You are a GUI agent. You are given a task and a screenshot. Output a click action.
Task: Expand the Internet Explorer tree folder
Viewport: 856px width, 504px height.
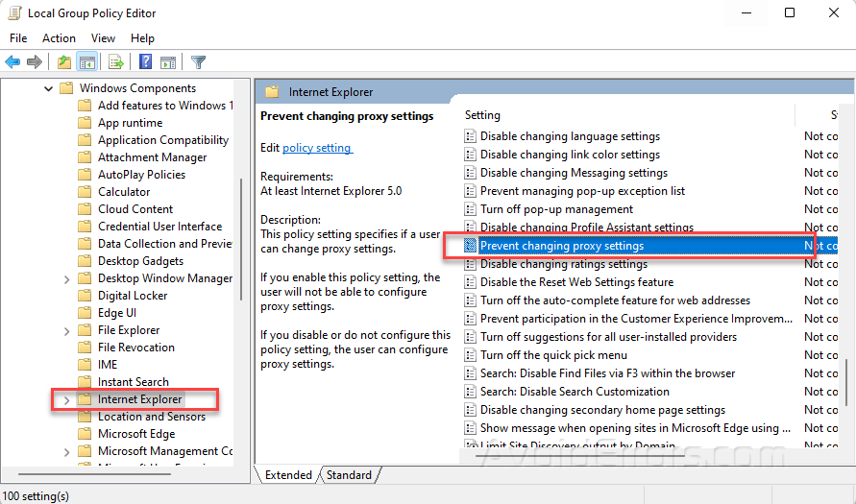65,399
